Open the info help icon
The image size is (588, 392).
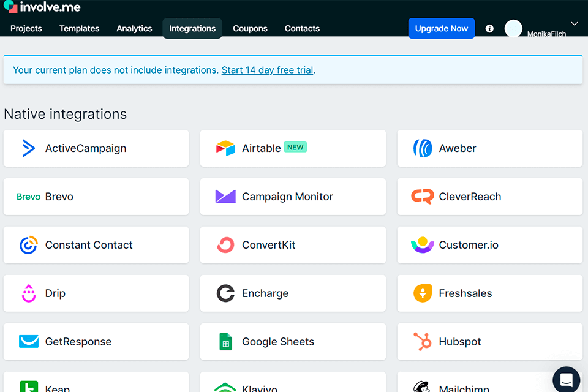click(489, 29)
